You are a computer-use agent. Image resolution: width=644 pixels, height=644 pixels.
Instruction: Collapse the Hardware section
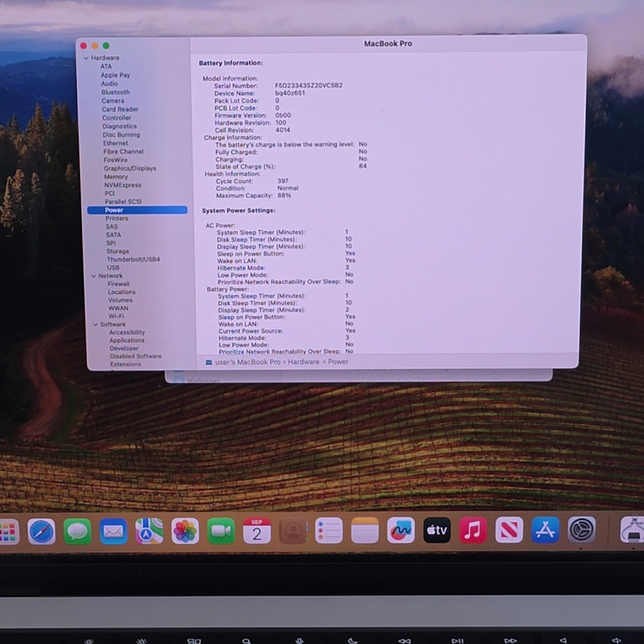(86, 58)
